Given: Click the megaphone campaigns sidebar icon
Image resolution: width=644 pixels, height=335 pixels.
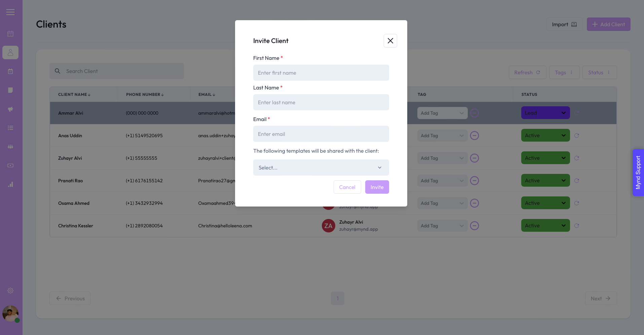Looking at the screenshot, I should click(x=10, y=109).
